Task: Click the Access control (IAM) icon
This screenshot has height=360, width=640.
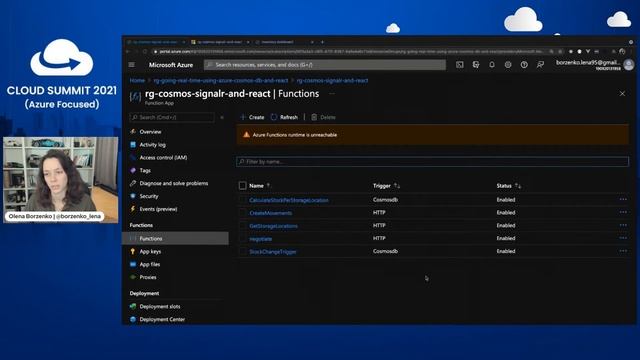Action: coord(133,158)
